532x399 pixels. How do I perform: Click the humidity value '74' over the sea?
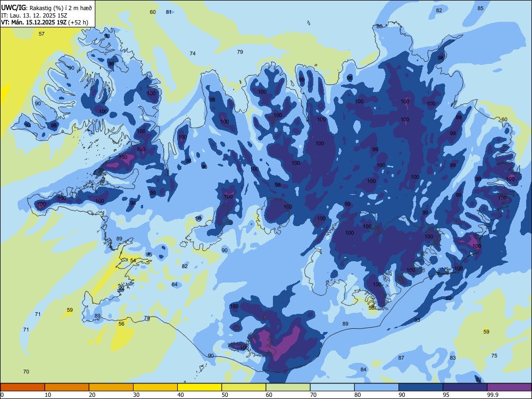coord(193,53)
